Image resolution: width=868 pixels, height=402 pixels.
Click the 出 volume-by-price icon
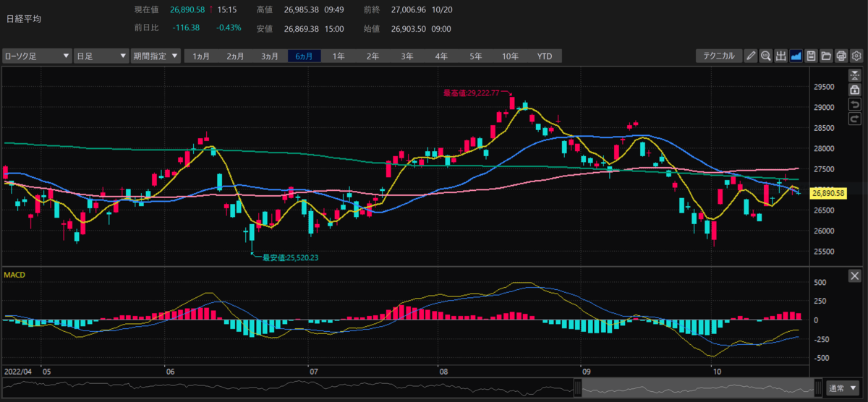(x=780, y=56)
